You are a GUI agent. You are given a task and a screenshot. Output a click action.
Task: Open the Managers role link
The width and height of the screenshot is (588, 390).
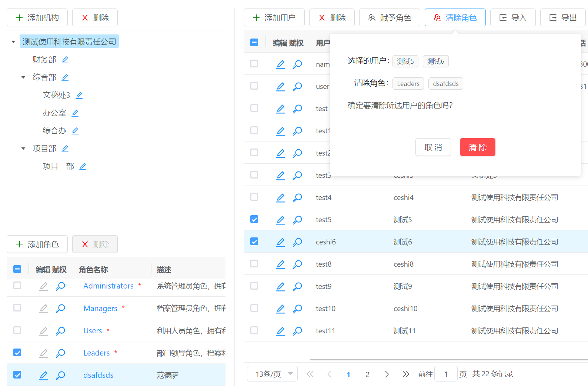100,309
